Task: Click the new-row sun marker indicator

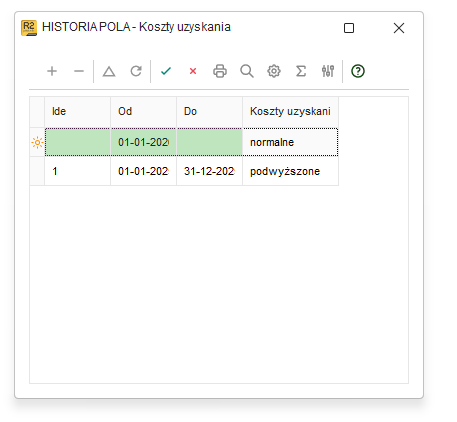Action: tap(37, 143)
